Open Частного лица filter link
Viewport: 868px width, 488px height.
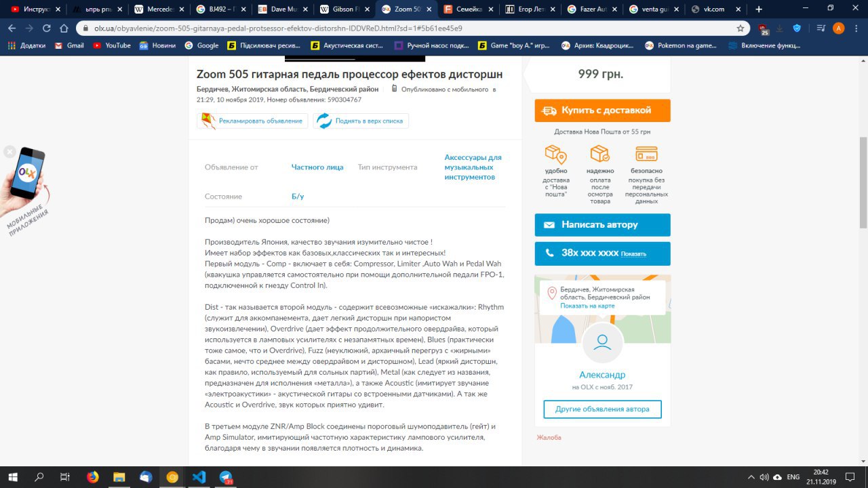[x=317, y=167]
